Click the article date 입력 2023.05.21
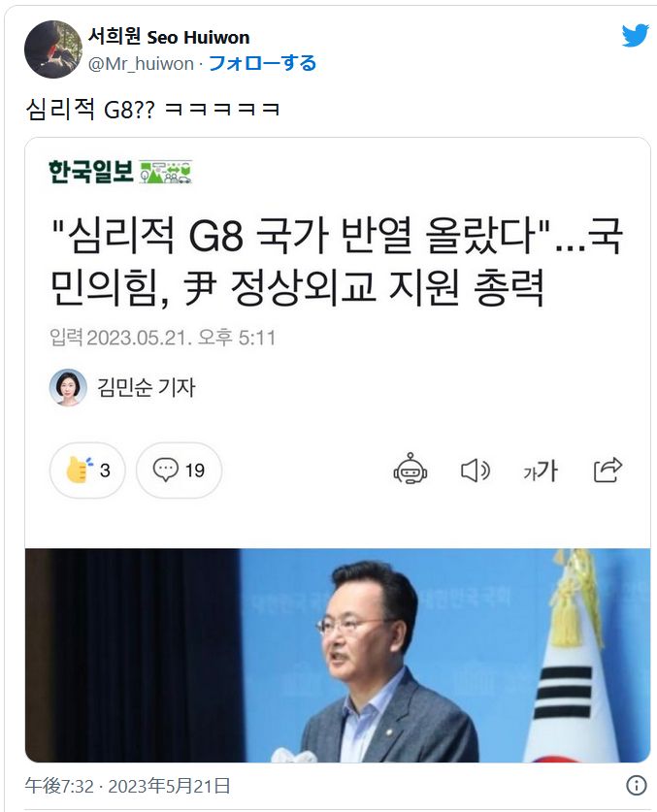Screen dimensions: 657x812 (162, 338)
